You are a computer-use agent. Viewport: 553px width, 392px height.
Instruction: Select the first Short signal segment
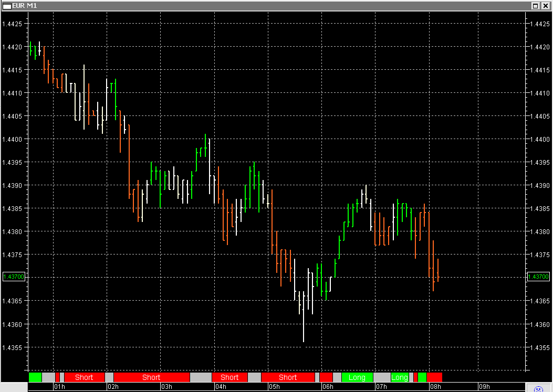tap(84, 377)
